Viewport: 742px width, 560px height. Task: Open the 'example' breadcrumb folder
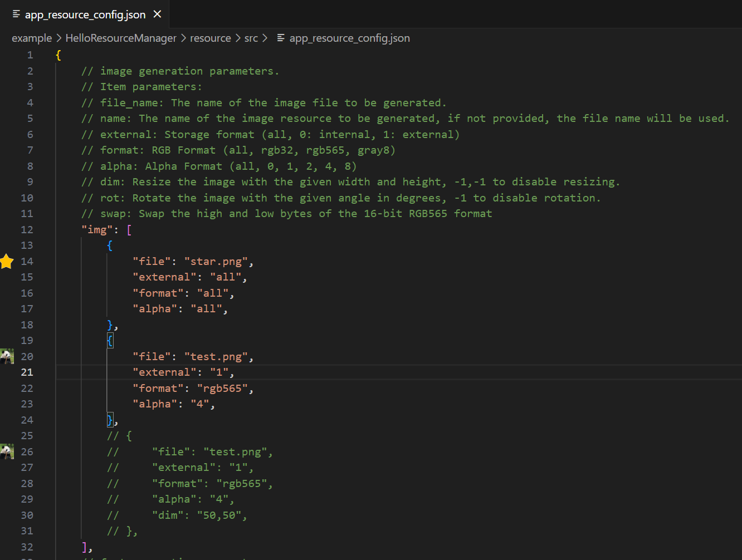pyautogui.click(x=32, y=38)
